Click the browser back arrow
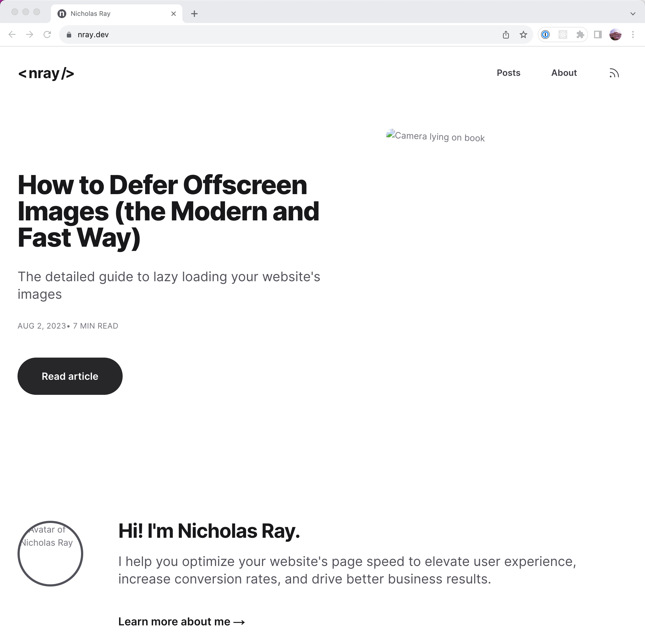Viewport: 645px width, 644px height. [x=12, y=34]
